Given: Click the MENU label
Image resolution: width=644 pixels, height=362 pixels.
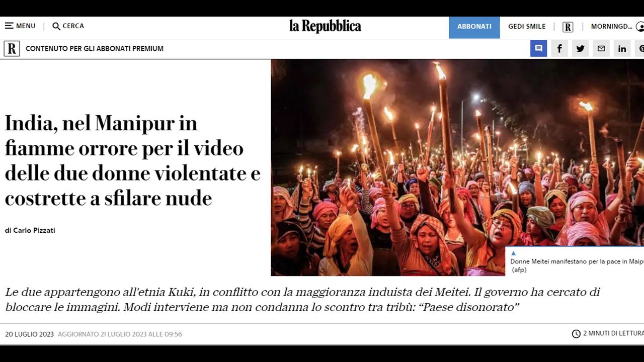Looking at the screenshot, I should tap(26, 26).
